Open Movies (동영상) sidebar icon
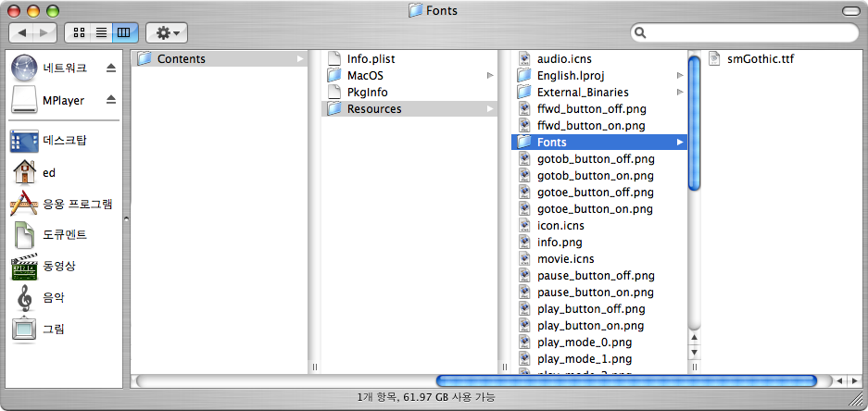 pos(24,267)
